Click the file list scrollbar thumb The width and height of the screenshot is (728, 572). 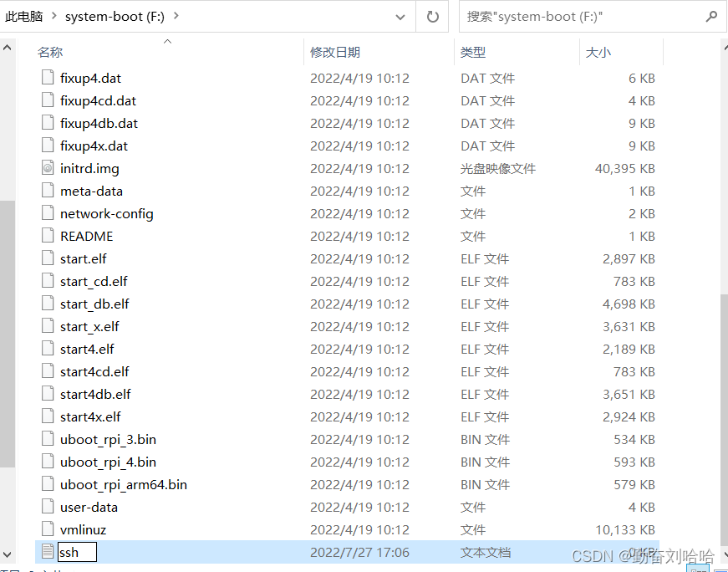(x=725, y=421)
